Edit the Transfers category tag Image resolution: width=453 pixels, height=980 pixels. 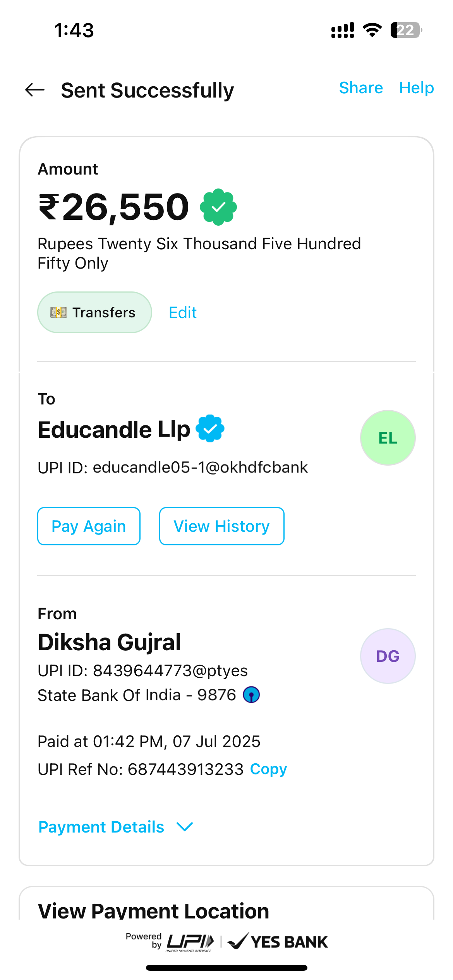(x=183, y=313)
